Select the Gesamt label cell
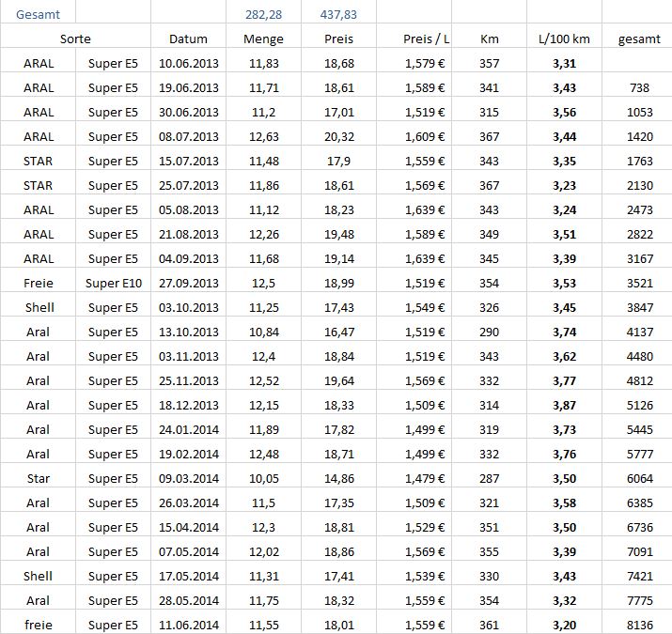The image size is (672, 634). [x=38, y=14]
